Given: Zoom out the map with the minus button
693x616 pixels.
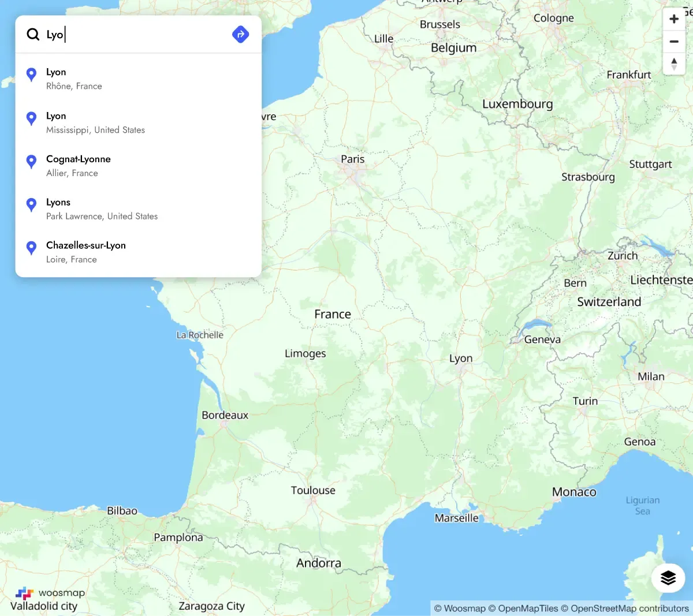Looking at the screenshot, I should 674,42.
